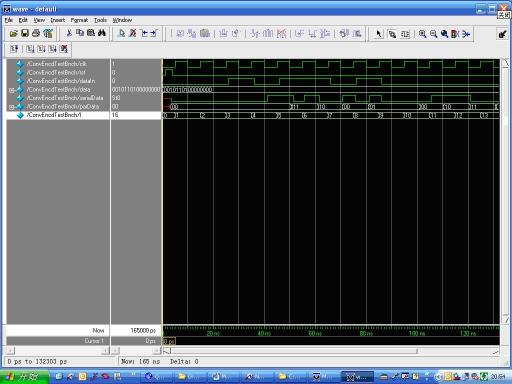Open the Format menu
This screenshot has height=384, width=512.
click(79, 20)
